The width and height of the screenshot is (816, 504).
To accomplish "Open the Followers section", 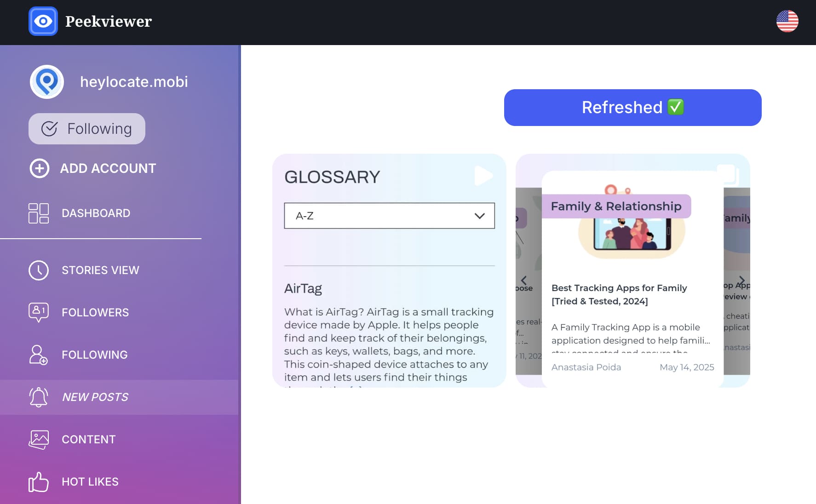I will 95,313.
